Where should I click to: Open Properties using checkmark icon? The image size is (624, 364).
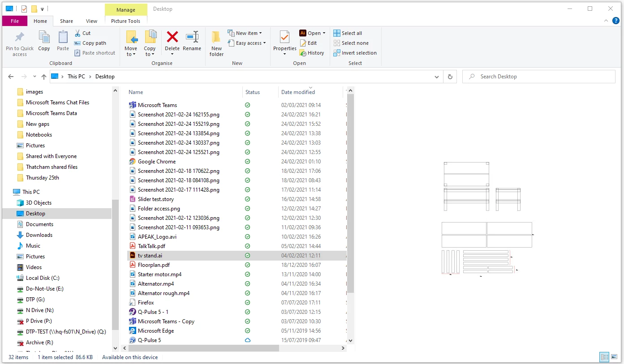pyautogui.click(x=284, y=37)
